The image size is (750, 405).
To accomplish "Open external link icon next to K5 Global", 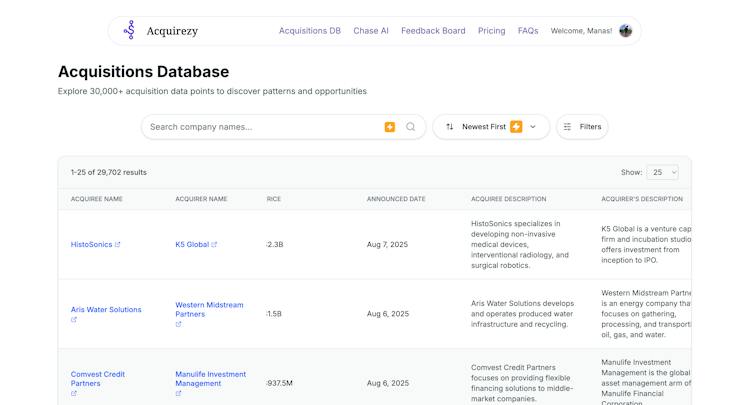I will pyautogui.click(x=214, y=244).
